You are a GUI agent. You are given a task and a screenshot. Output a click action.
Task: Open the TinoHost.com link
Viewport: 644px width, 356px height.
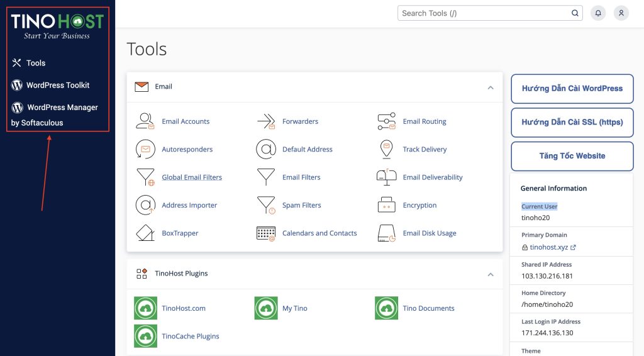click(184, 308)
